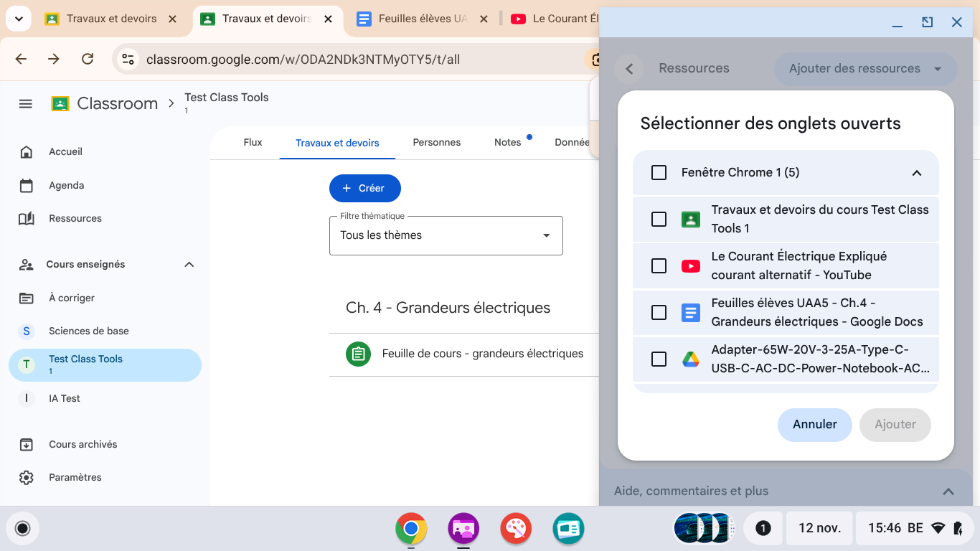Open Cours archivés archive icon
This screenshot has width=980, height=551.
[27, 445]
